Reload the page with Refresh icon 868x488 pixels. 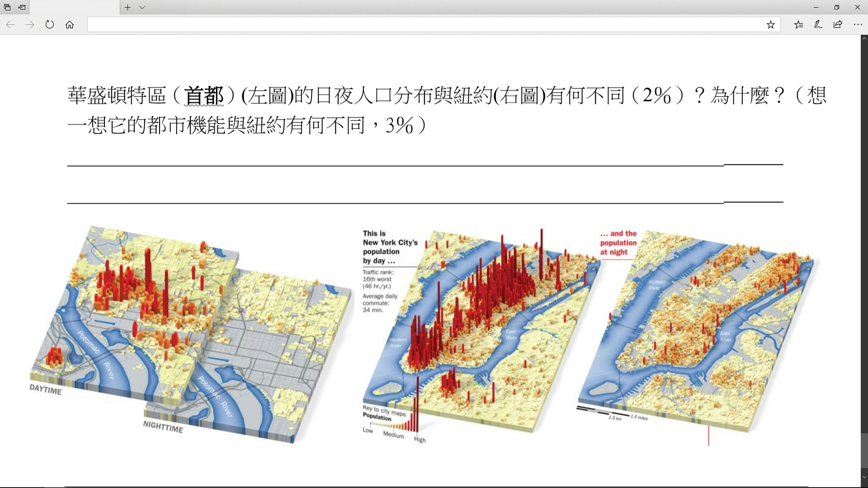[50, 25]
